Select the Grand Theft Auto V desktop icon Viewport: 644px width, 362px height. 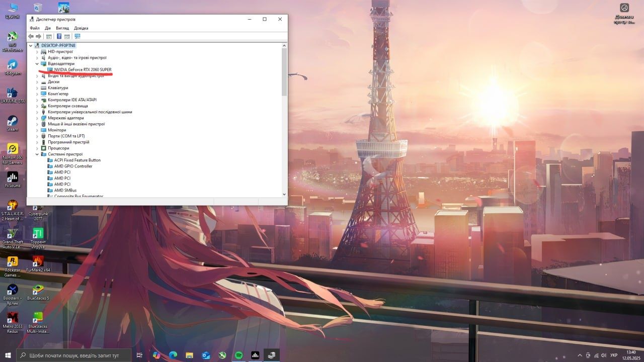[13, 238]
